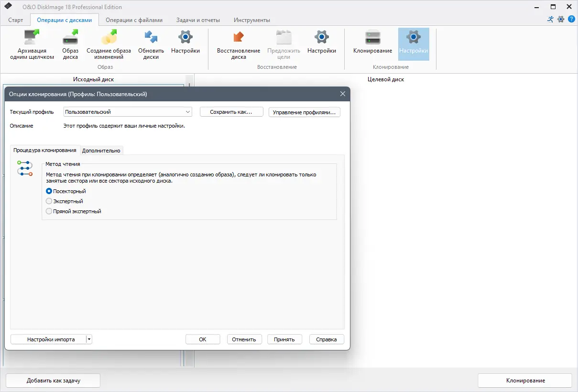Confirm dialog with OK
Screen dimensions: 578x392
203,339
